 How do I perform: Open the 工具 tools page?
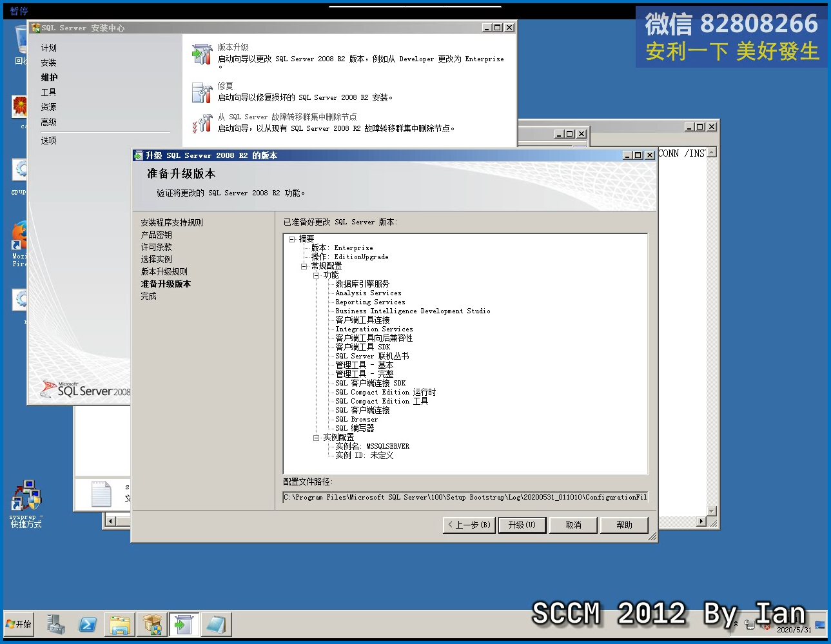[49, 92]
